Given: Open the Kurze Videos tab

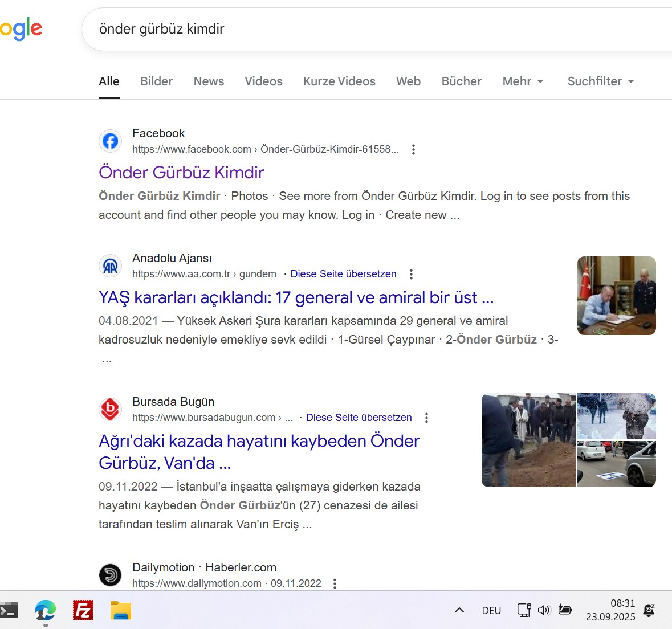Looking at the screenshot, I should pyautogui.click(x=339, y=81).
